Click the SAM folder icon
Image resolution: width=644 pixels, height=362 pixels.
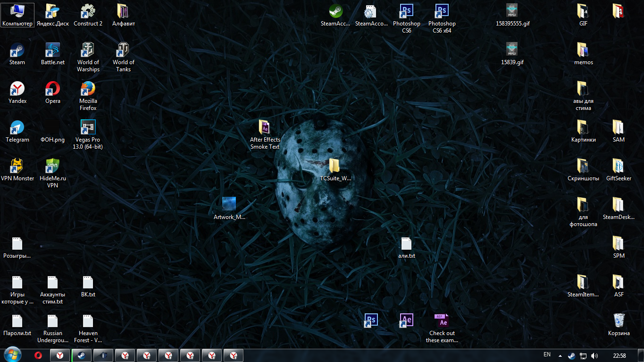click(619, 131)
